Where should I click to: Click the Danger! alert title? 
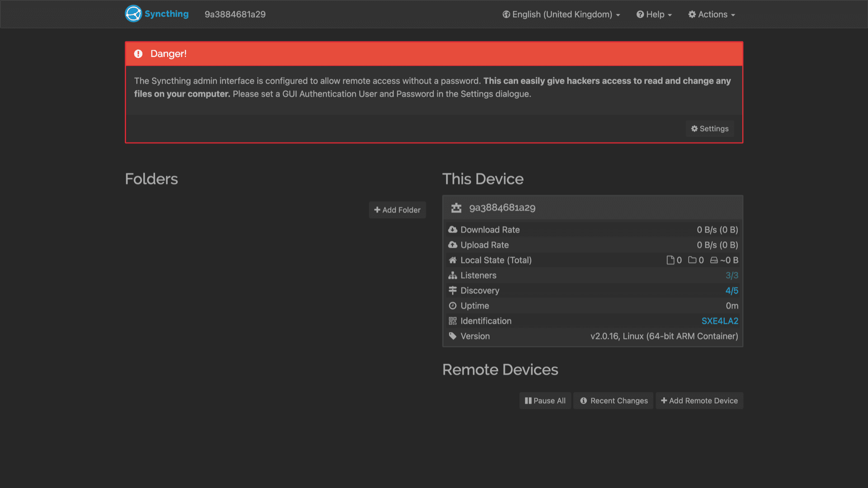point(168,54)
